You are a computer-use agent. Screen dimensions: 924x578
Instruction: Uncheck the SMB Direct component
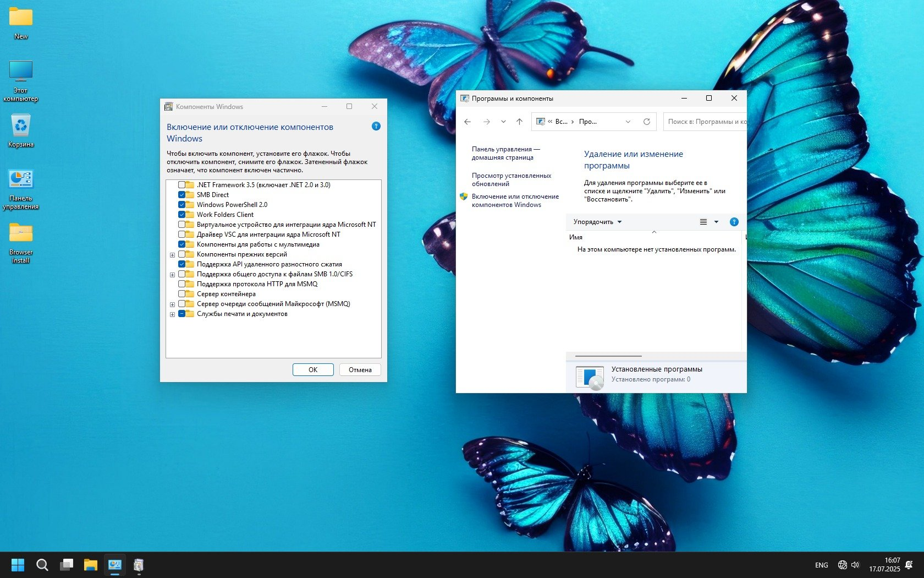pos(182,195)
